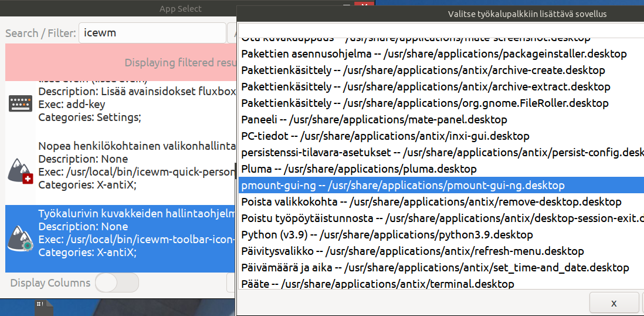Click the x button in chooser dialog
This screenshot has width=644, height=316.
point(614,303)
